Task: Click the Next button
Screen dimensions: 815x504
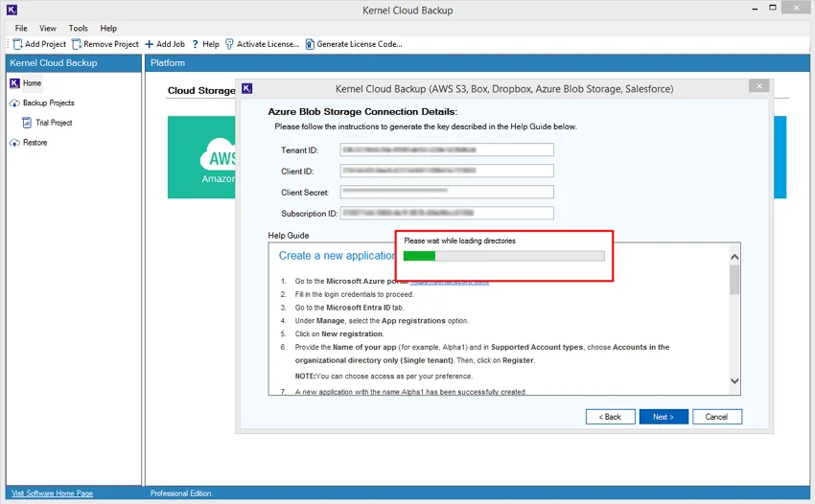Action: point(664,417)
